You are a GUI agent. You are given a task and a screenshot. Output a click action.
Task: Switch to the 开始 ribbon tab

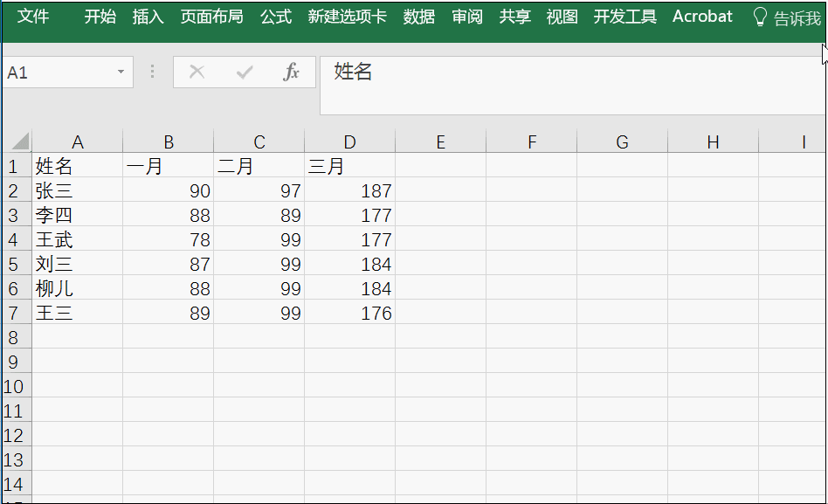point(100,17)
